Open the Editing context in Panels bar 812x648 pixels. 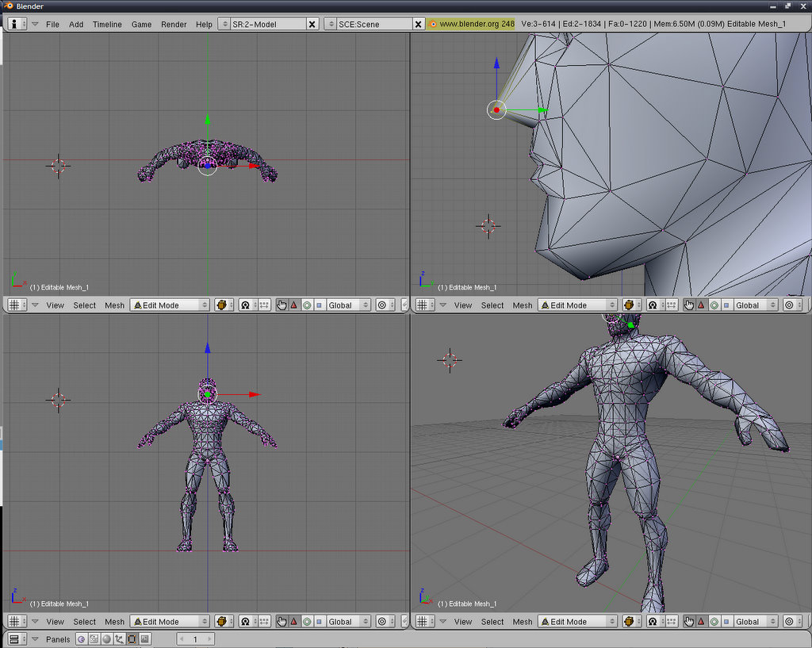(x=132, y=639)
